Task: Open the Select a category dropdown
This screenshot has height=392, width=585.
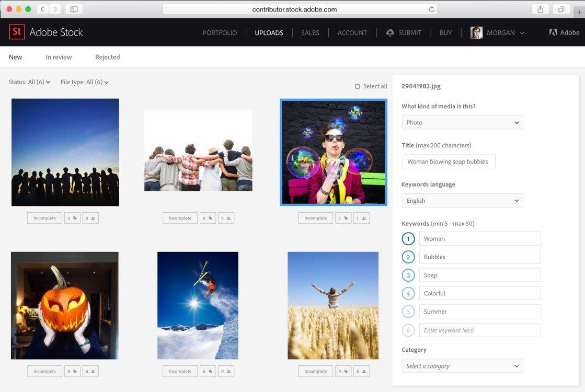Action: pyautogui.click(x=462, y=366)
